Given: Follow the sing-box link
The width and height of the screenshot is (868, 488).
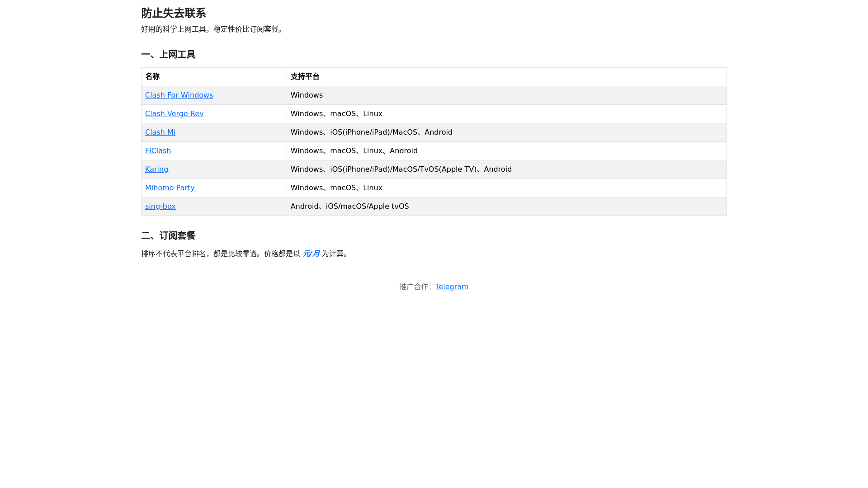Looking at the screenshot, I should pyautogui.click(x=160, y=206).
